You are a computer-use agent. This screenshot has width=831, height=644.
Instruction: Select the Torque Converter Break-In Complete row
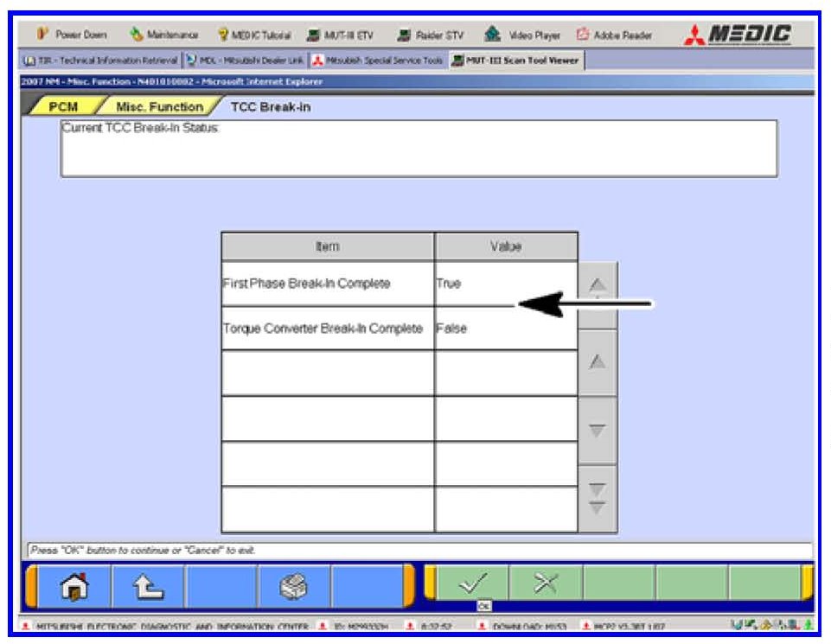click(x=327, y=328)
